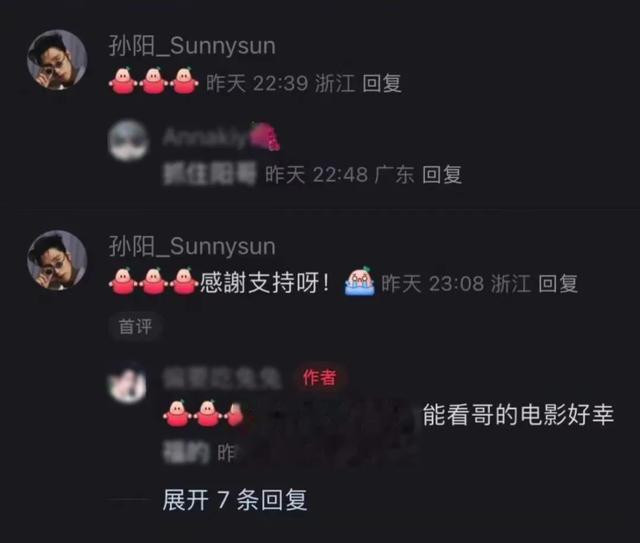
Task: Tap username 孙阳_Sunnysun in the first comment
Action: [192, 46]
